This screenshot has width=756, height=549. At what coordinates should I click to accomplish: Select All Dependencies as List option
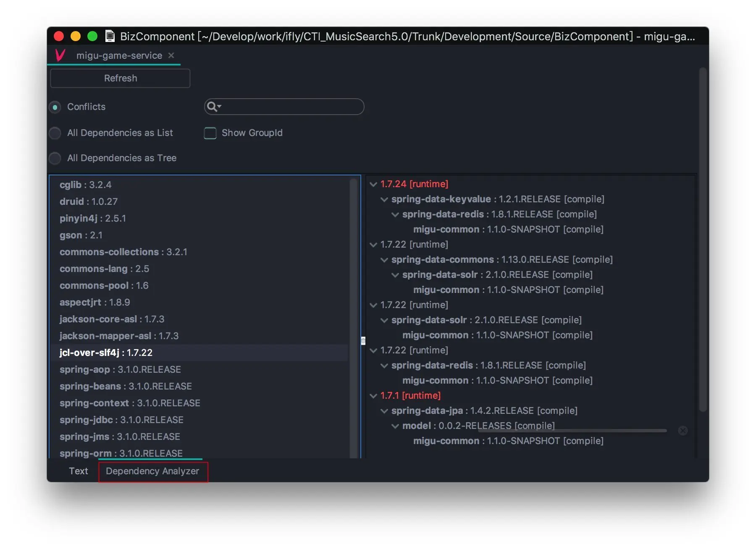(x=55, y=133)
